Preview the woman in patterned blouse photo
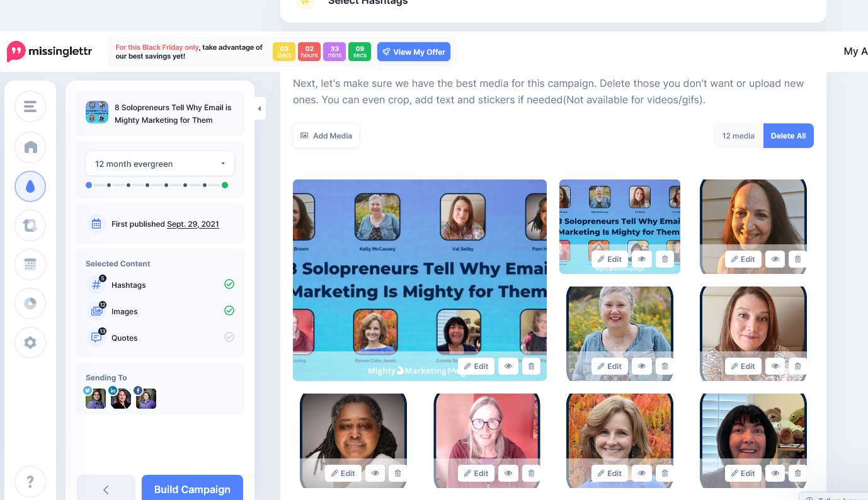868x500 pixels. tap(775, 366)
